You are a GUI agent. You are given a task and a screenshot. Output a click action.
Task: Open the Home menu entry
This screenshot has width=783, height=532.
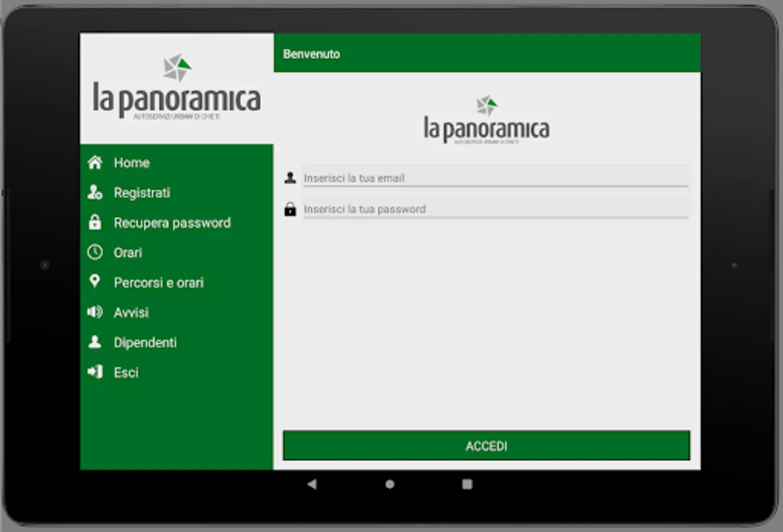(177, 163)
